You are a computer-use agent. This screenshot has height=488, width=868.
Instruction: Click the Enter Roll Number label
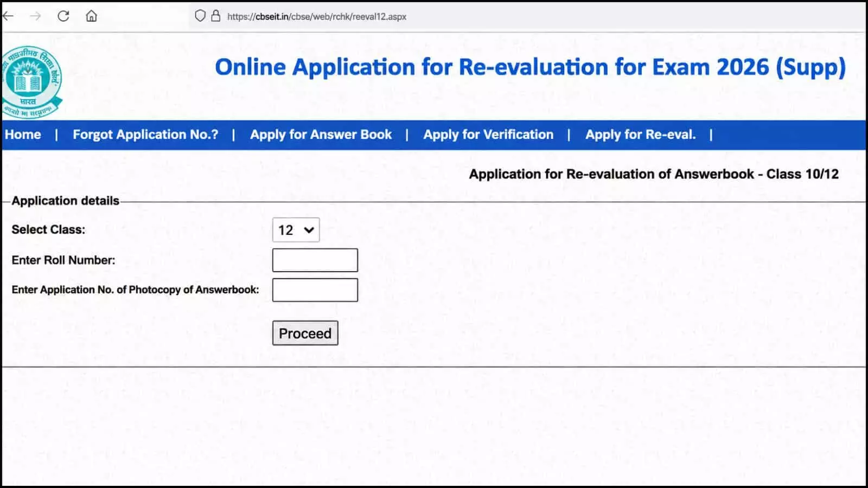click(x=63, y=260)
